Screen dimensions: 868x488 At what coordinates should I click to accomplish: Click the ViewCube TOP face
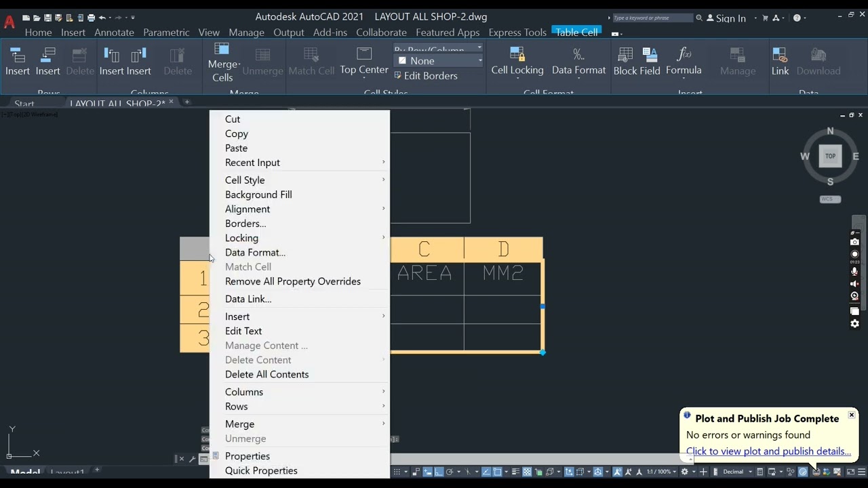coord(830,156)
